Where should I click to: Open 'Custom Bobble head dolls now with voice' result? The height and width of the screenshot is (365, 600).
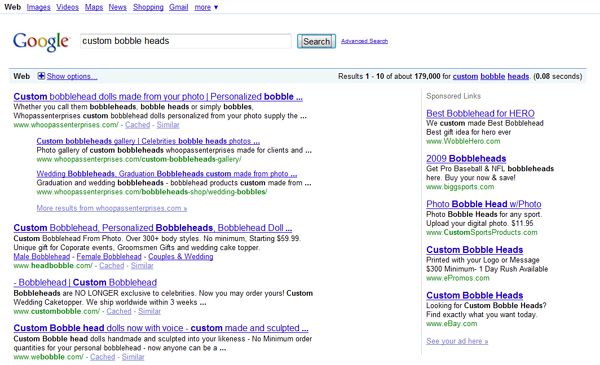pyautogui.click(x=161, y=328)
